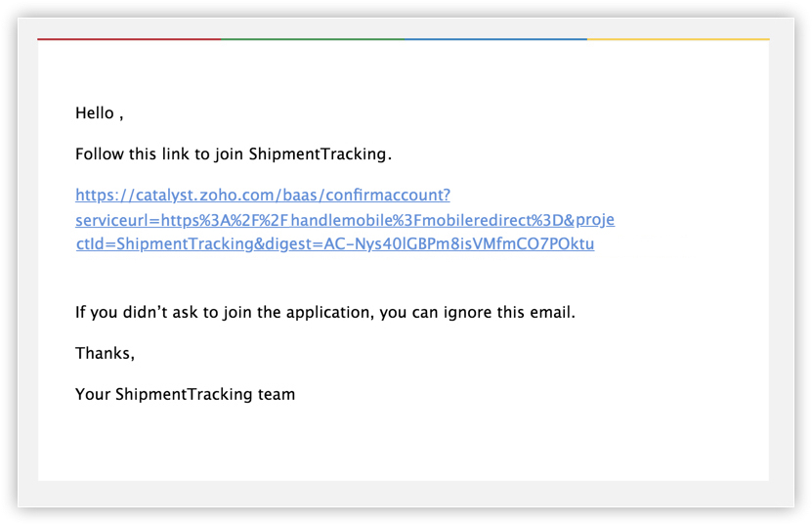The width and height of the screenshot is (812, 525).
Task: Click the word "ShipmentTracking." in the join sentence
Action: click(321, 154)
